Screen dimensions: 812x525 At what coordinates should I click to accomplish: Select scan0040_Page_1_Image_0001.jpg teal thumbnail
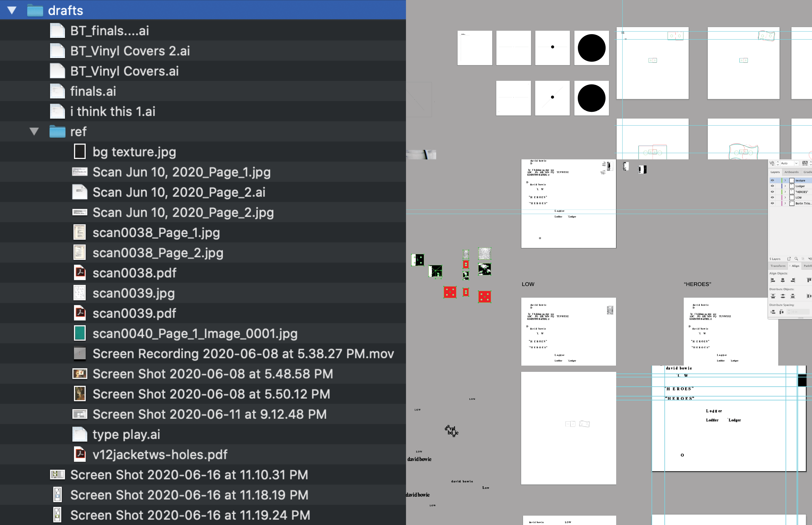[80, 333]
